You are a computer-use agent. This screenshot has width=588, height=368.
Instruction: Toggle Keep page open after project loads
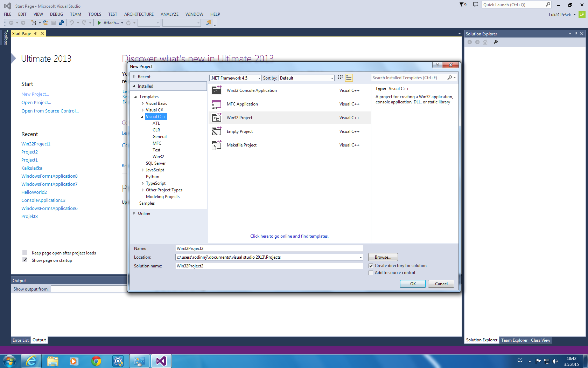pos(25,253)
